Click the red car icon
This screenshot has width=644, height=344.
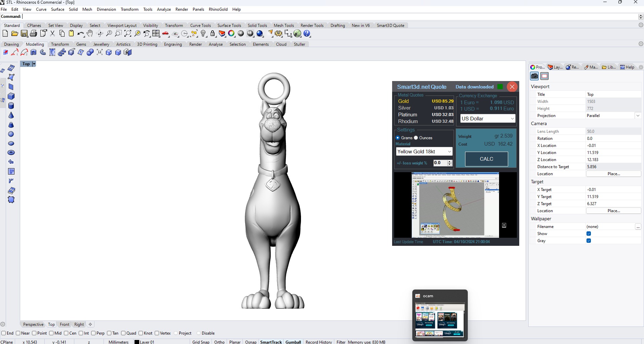pyautogui.click(x=165, y=33)
